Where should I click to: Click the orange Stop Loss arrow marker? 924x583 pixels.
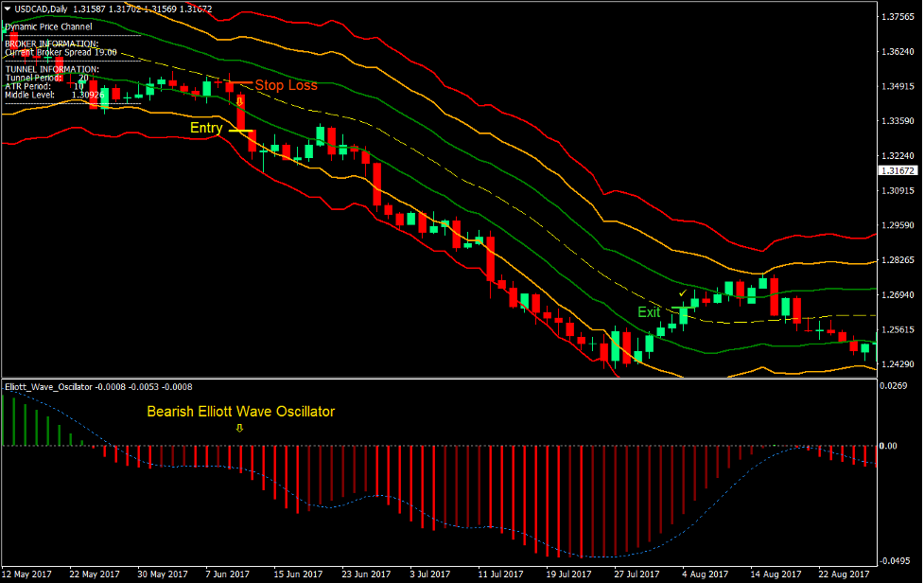[x=240, y=101]
